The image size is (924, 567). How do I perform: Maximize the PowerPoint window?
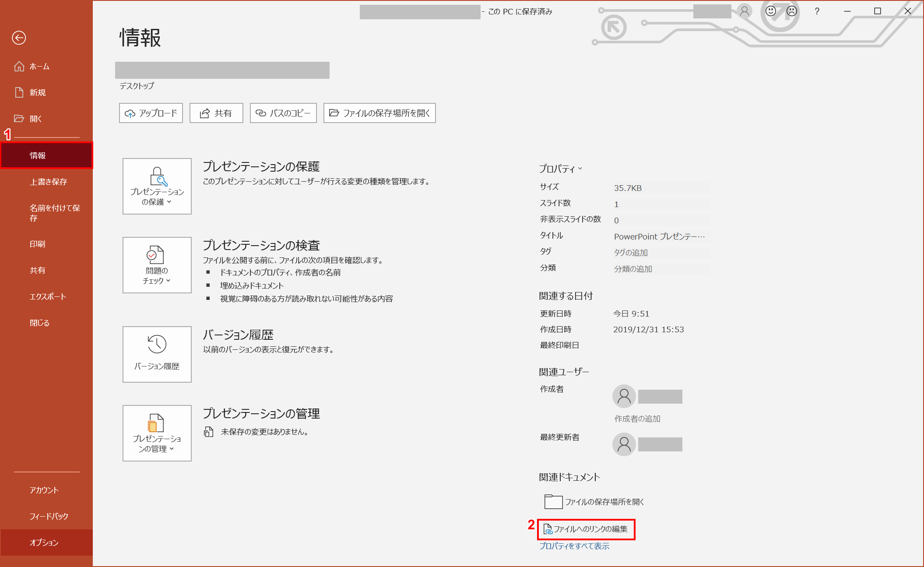click(878, 11)
